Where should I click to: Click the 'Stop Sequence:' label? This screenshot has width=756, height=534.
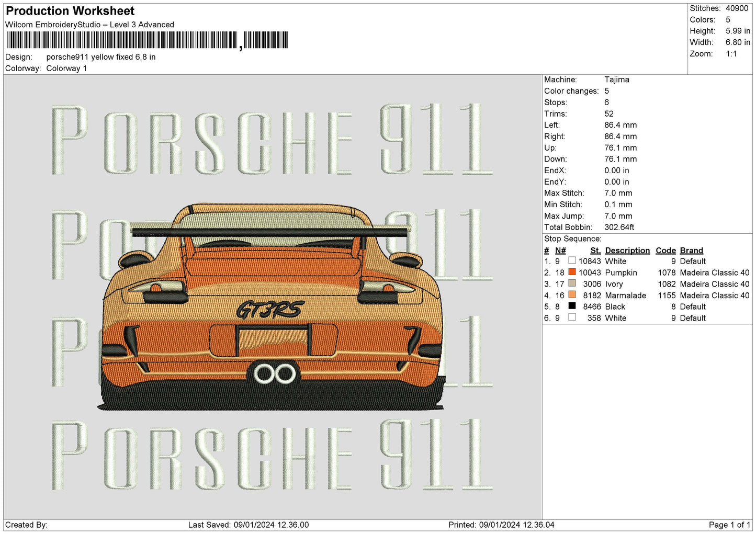(x=573, y=239)
